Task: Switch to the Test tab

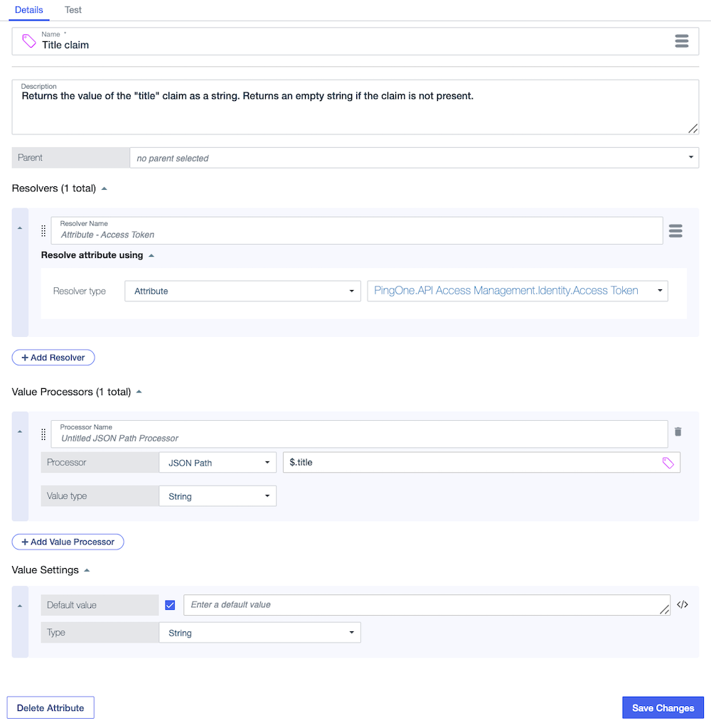Action: 73,10
